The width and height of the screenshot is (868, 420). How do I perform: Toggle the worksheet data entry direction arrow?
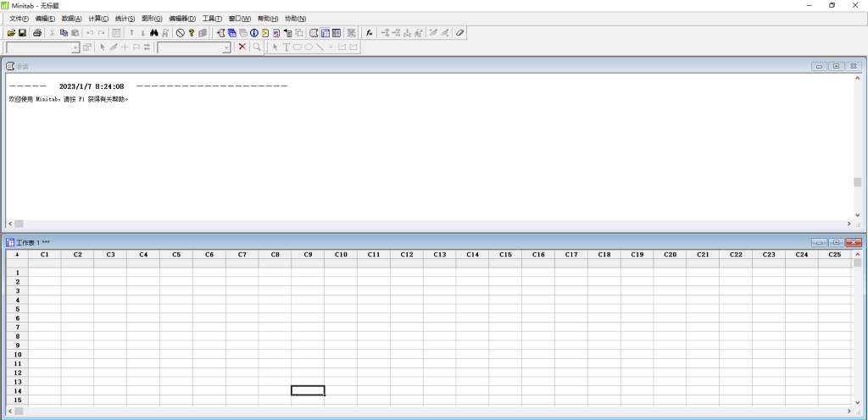point(16,254)
